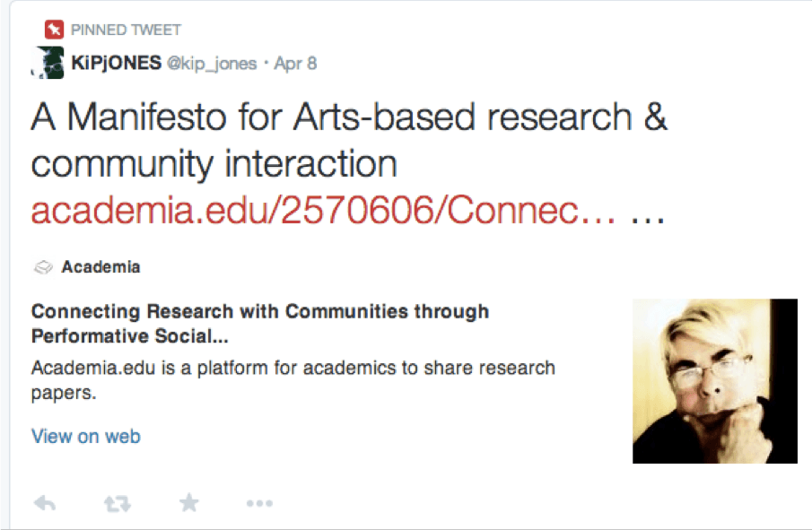Click View on web link
Screen dimensions: 812x530
point(86,437)
